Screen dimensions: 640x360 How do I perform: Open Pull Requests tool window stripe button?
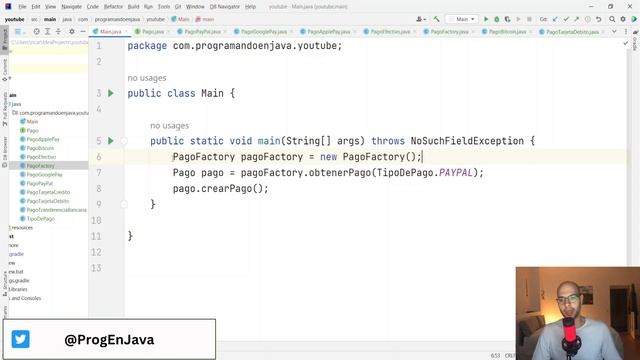pos(4,109)
